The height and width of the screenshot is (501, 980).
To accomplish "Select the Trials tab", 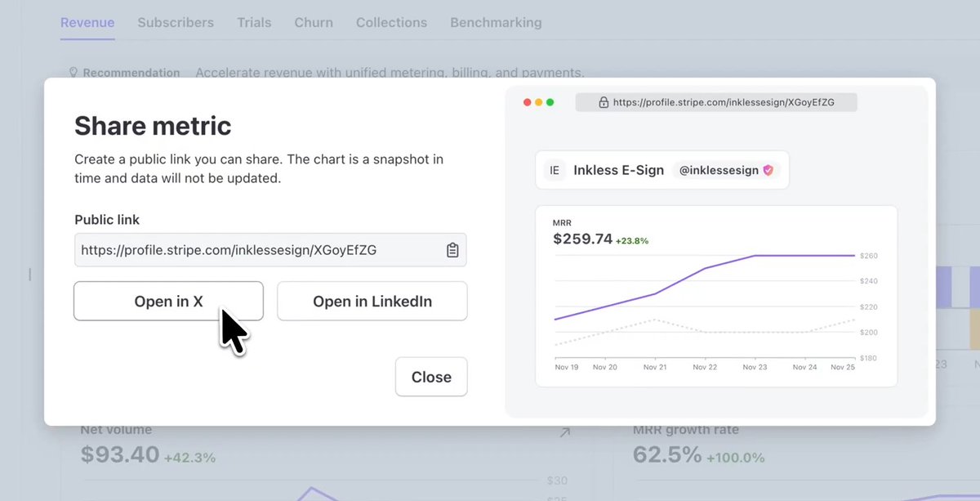I will click(254, 23).
